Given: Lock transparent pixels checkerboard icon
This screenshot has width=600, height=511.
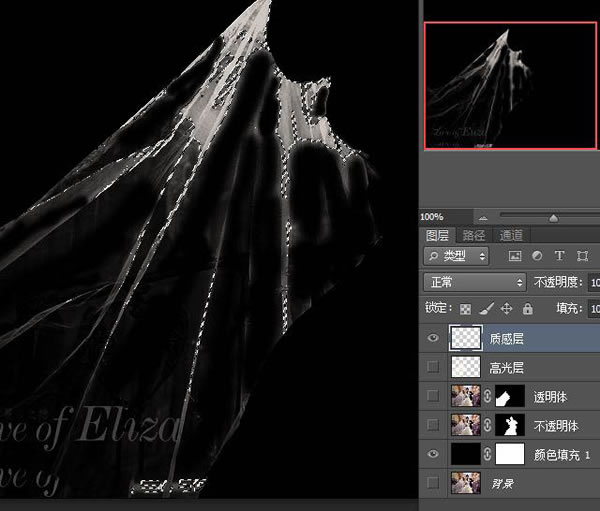Looking at the screenshot, I should point(465,309).
